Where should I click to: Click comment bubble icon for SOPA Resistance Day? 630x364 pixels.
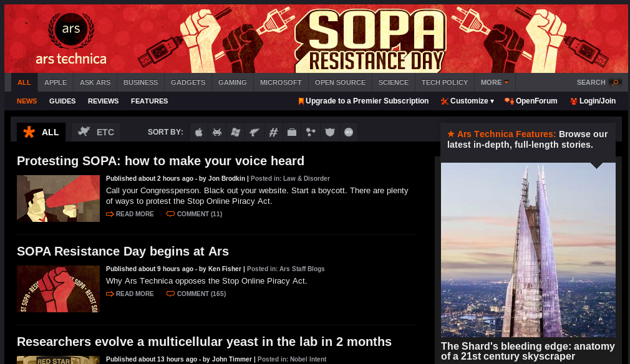[x=170, y=294]
